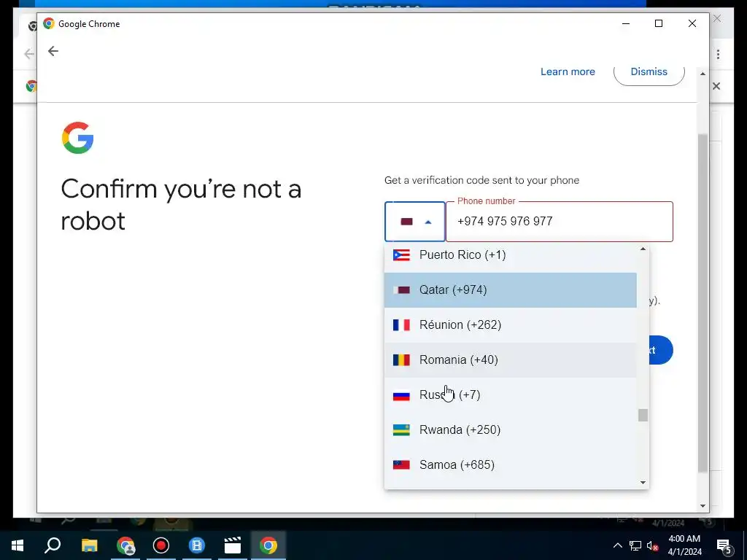Open File Explorer from the taskbar

coord(89,545)
